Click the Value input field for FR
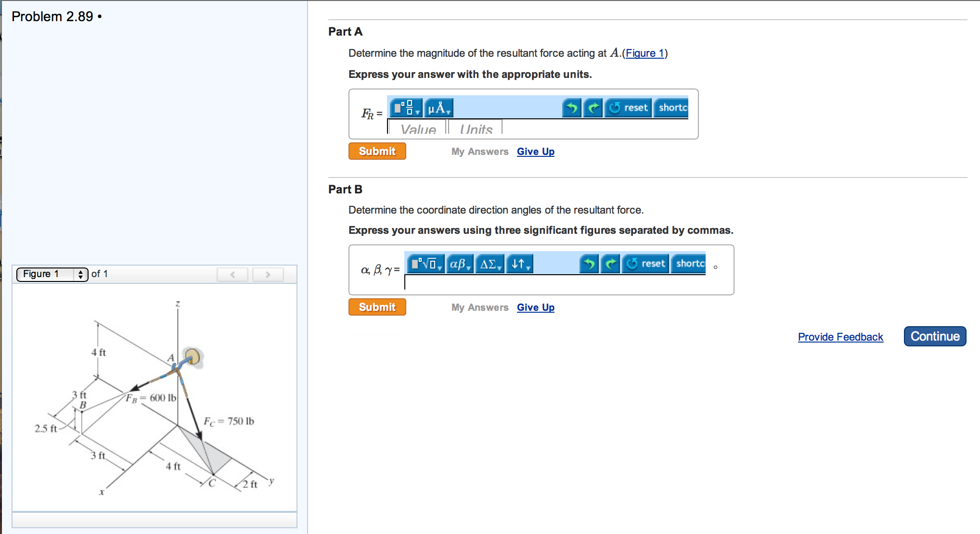 tap(418, 128)
